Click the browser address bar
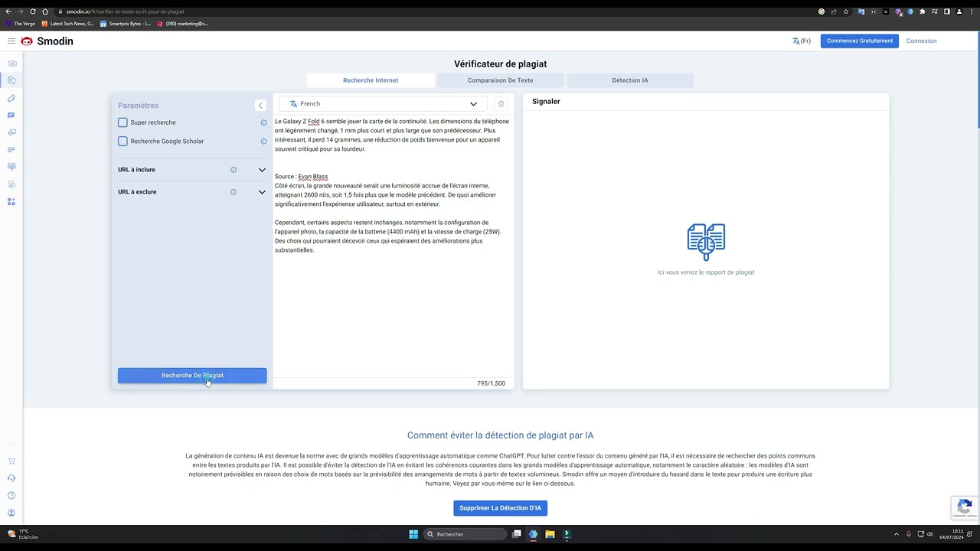The image size is (980, 551). pos(436,11)
